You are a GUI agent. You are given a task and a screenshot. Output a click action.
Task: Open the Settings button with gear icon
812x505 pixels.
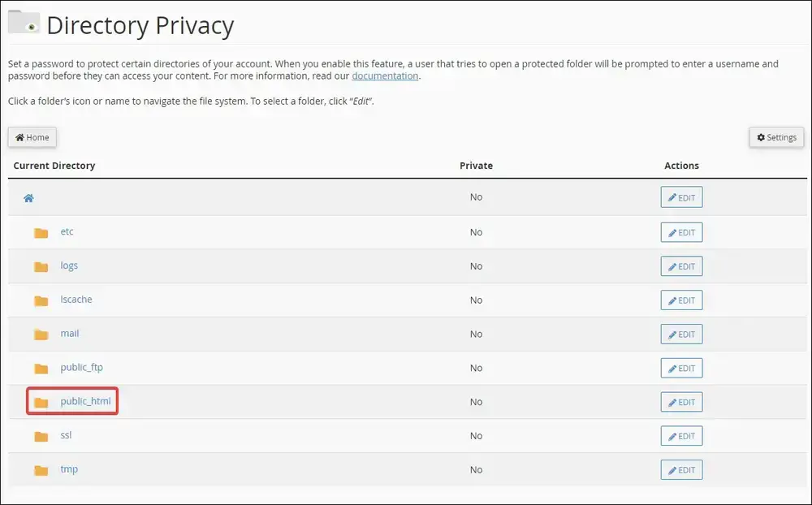[x=776, y=137]
